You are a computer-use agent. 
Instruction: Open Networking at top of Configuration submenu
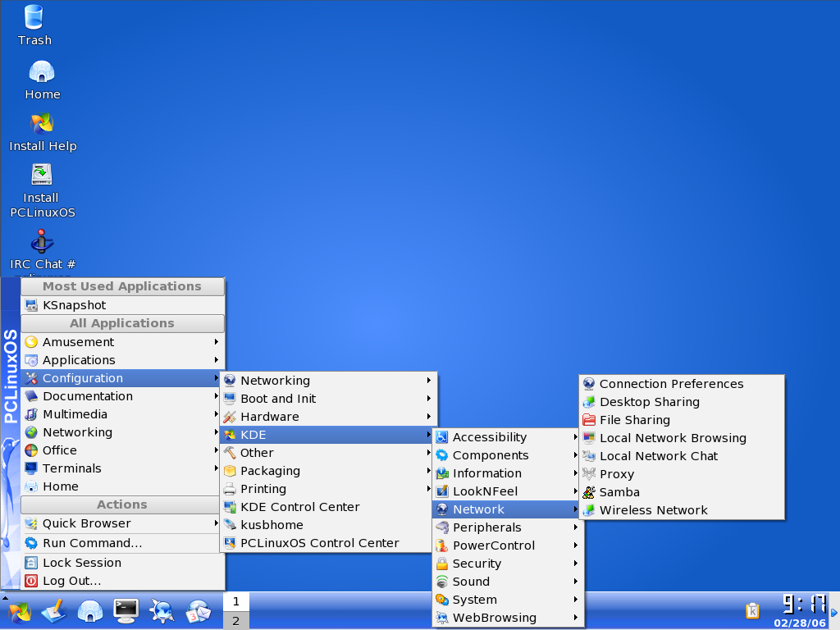pos(327,381)
